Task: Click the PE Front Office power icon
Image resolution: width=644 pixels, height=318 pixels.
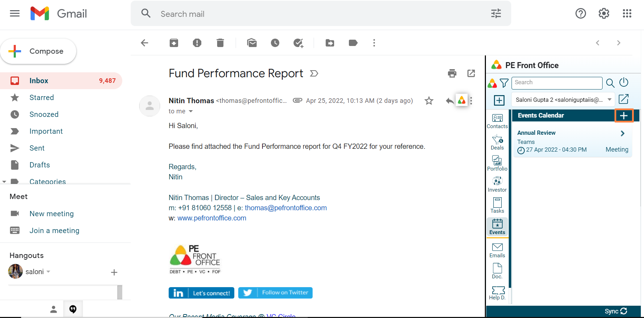Action: click(x=624, y=82)
